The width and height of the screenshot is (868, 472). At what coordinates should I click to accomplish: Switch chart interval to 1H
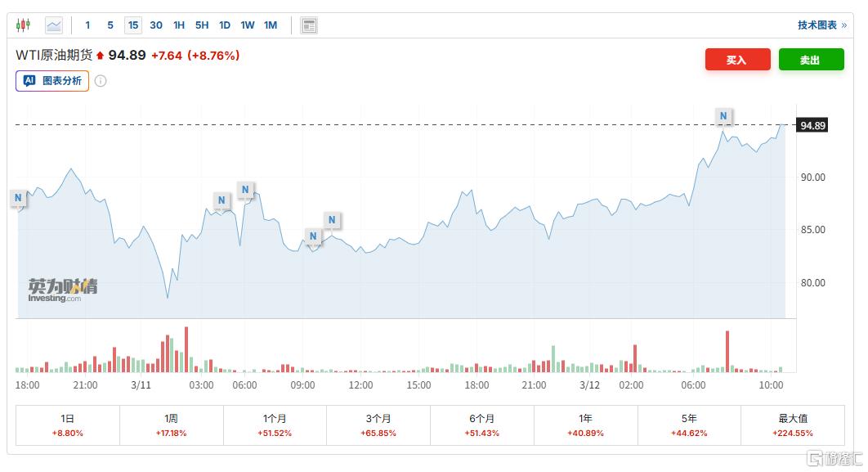179,25
